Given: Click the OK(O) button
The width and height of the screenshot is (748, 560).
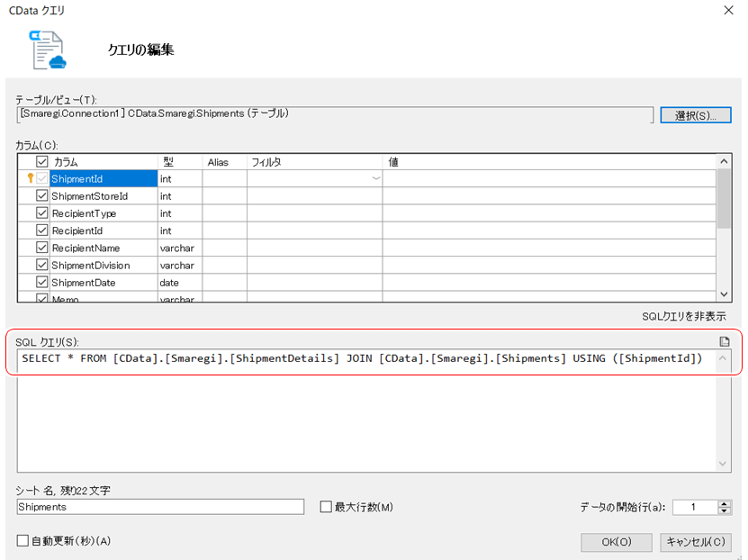Looking at the screenshot, I should 617,542.
